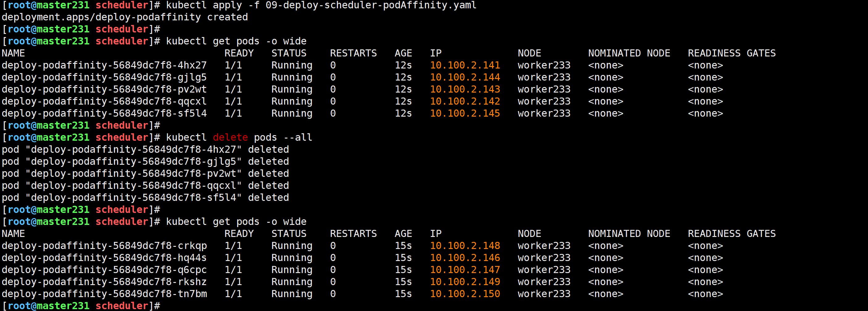Click the first 'kubectl get pods -o wide' command
The image size is (868, 311).
(236, 41)
